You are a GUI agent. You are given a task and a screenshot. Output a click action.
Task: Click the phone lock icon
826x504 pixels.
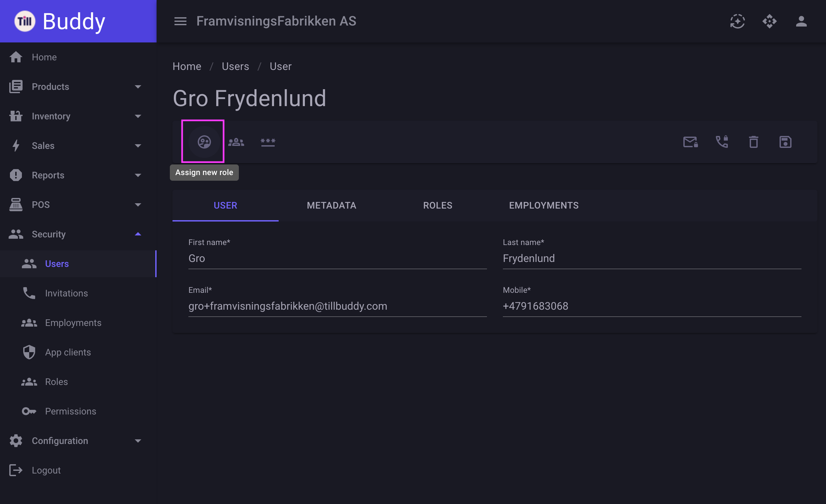click(722, 142)
